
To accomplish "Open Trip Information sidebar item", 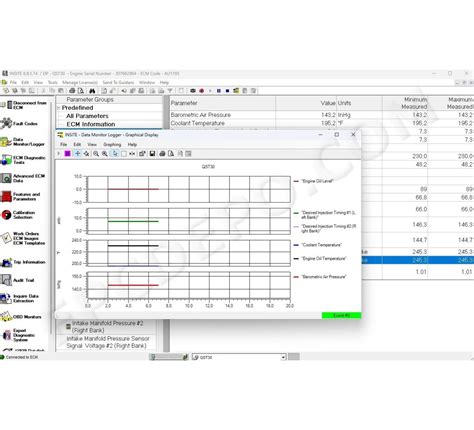I will point(23,262).
